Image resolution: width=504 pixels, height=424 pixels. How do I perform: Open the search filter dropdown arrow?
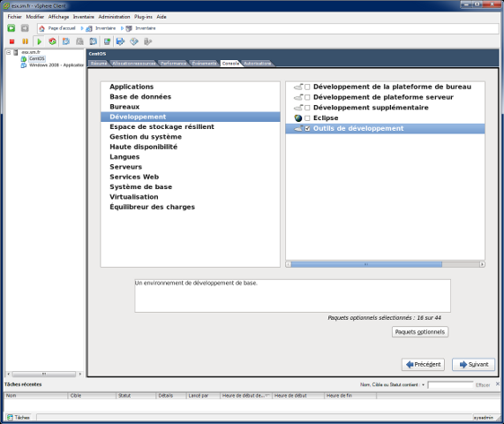pos(423,385)
